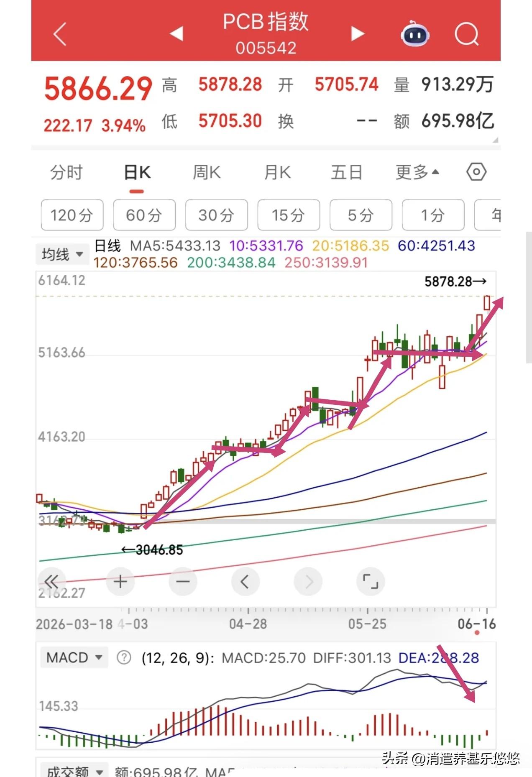Switch to 五日 tab
Image resolution: width=532 pixels, height=777 pixels.
(x=347, y=172)
